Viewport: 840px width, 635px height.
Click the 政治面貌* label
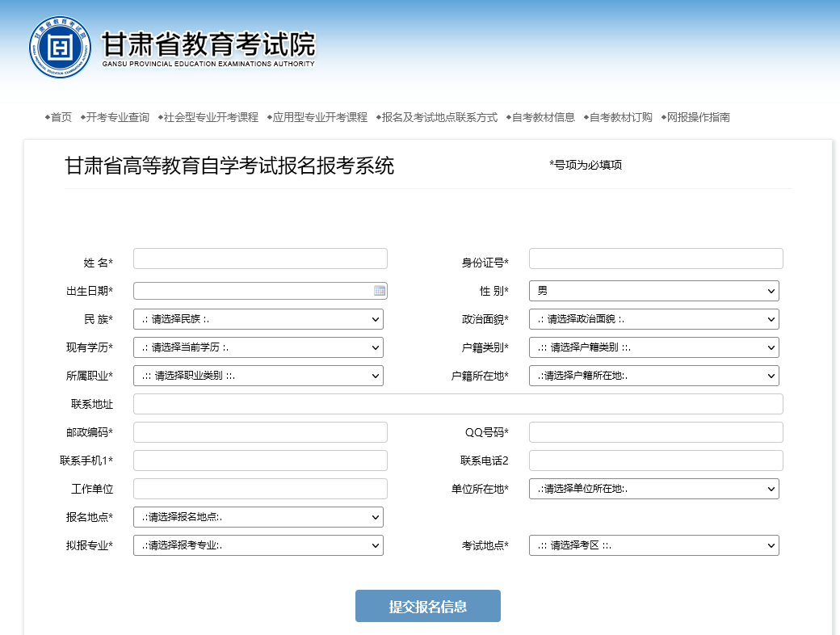pyautogui.click(x=485, y=319)
